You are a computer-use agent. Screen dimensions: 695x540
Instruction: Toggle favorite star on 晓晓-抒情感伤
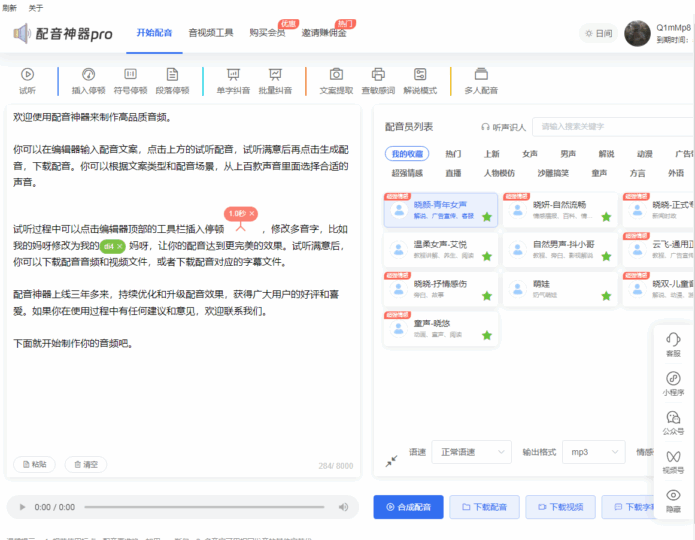tap(487, 296)
